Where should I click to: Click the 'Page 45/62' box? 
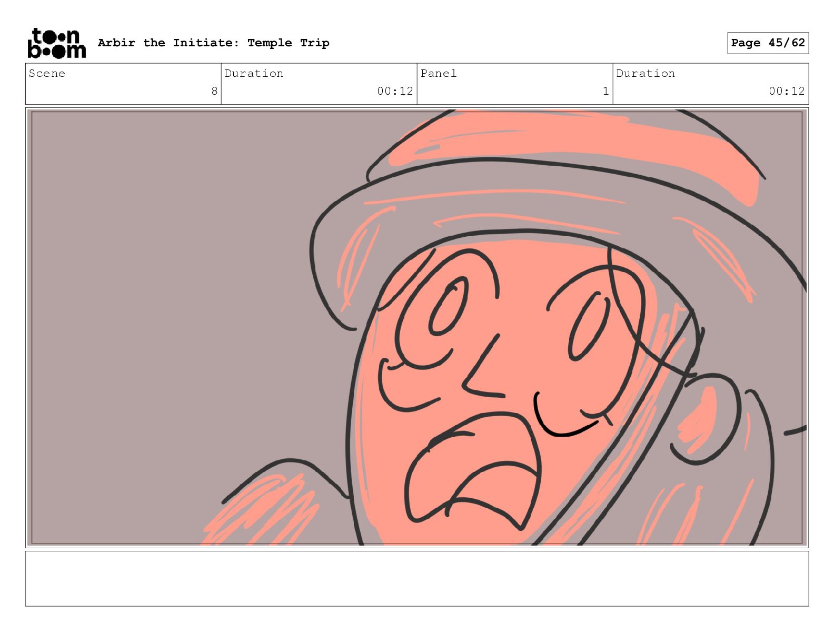[x=768, y=43]
